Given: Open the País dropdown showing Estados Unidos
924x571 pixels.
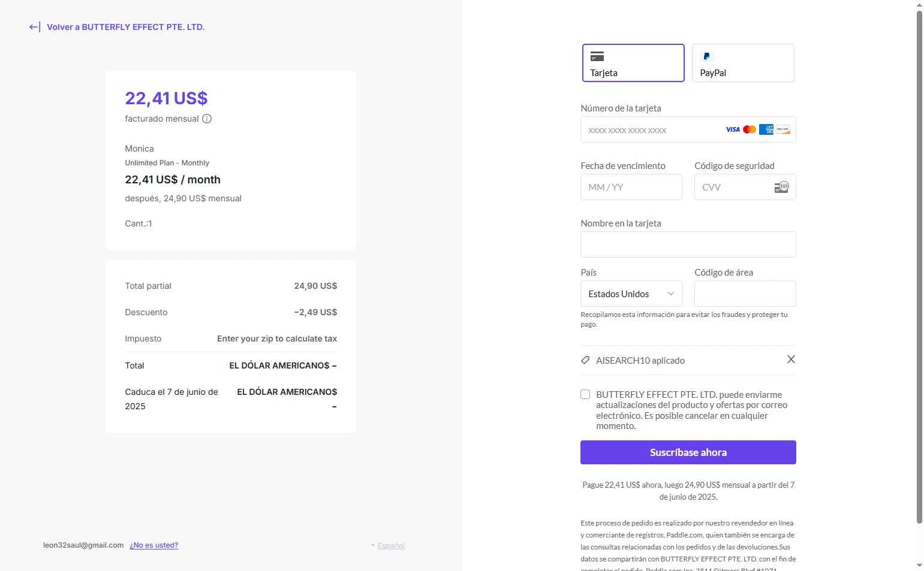Looking at the screenshot, I should 631,294.
